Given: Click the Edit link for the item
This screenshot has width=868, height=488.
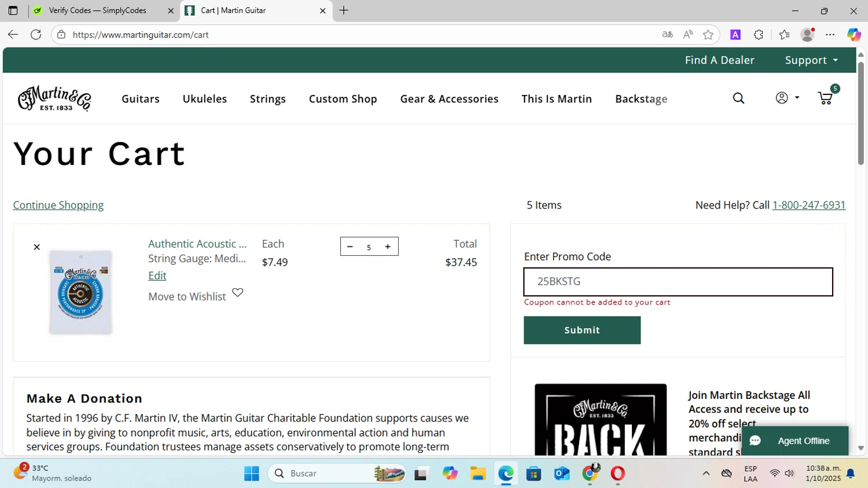Looking at the screenshot, I should click(157, 276).
